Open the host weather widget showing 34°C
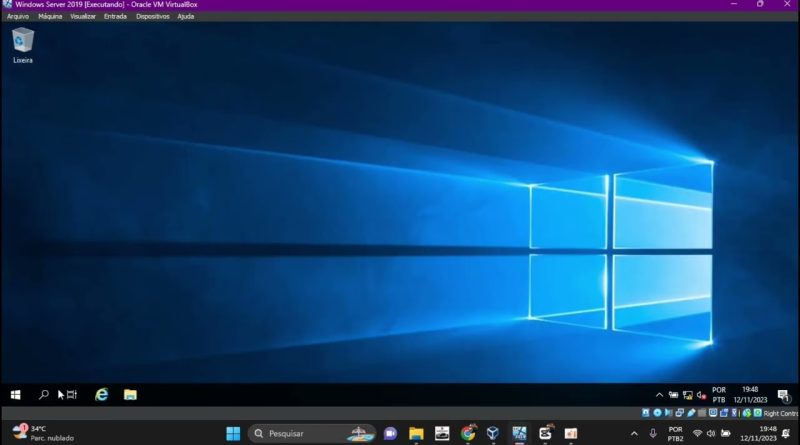Image resolution: width=800 pixels, height=445 pixels. click(x=43, y=433)
